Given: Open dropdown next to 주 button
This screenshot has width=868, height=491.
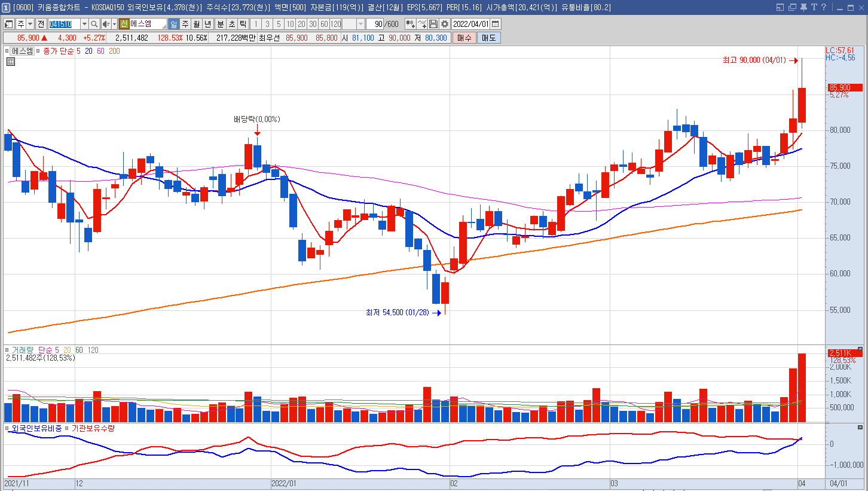Looking at the screenshot, I should coord(30,24).
